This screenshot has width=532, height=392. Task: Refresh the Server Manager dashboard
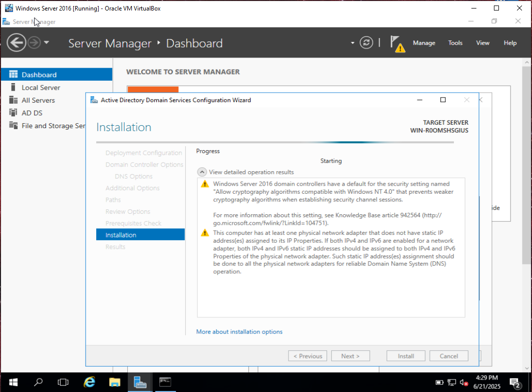point(366,43)
